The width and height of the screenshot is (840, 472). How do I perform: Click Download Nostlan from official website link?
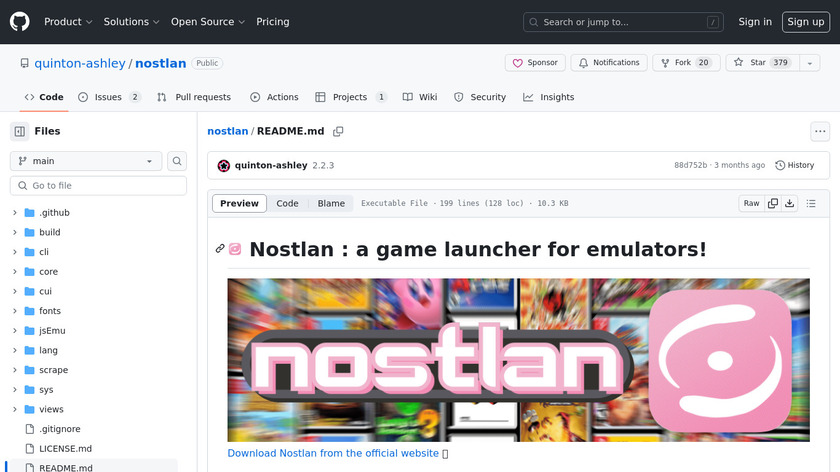point(333,453)
